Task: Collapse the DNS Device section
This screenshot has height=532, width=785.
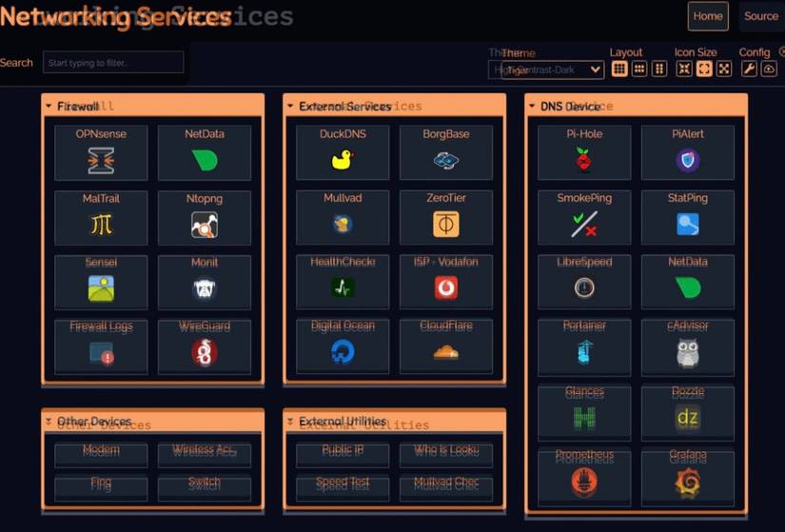Action: [x=637, y=106]
